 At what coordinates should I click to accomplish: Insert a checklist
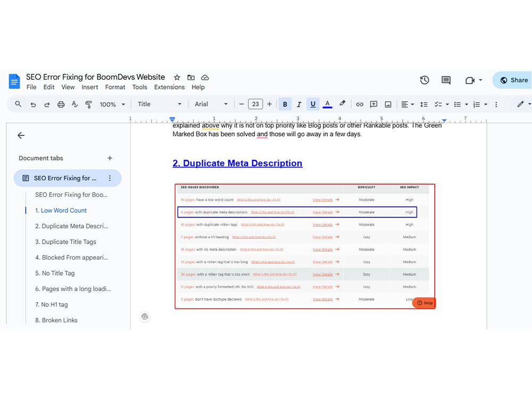(438, 104)
